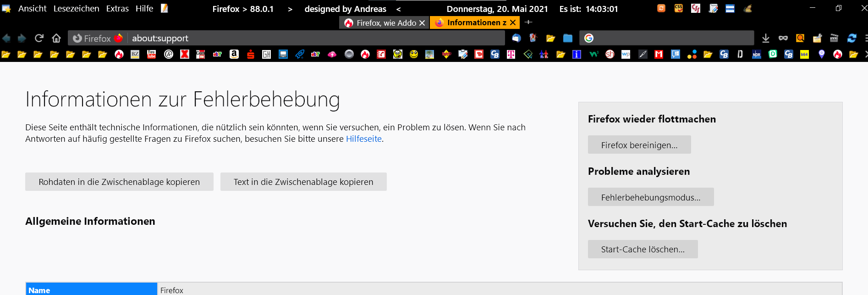Click the 'Firefox' value in the Name row

pyautogui.click(x=172, y=290)
